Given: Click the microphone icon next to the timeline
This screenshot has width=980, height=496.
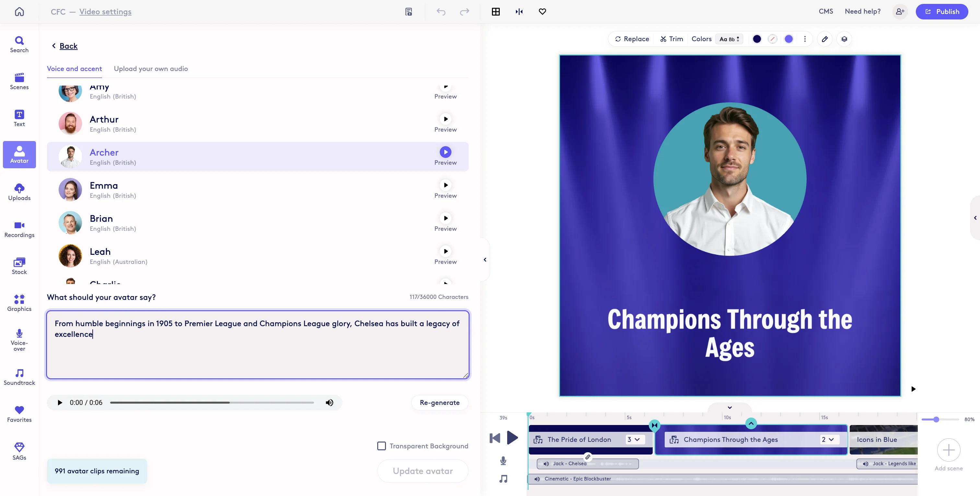Looking at the screenshot, I should coord(503,461).
